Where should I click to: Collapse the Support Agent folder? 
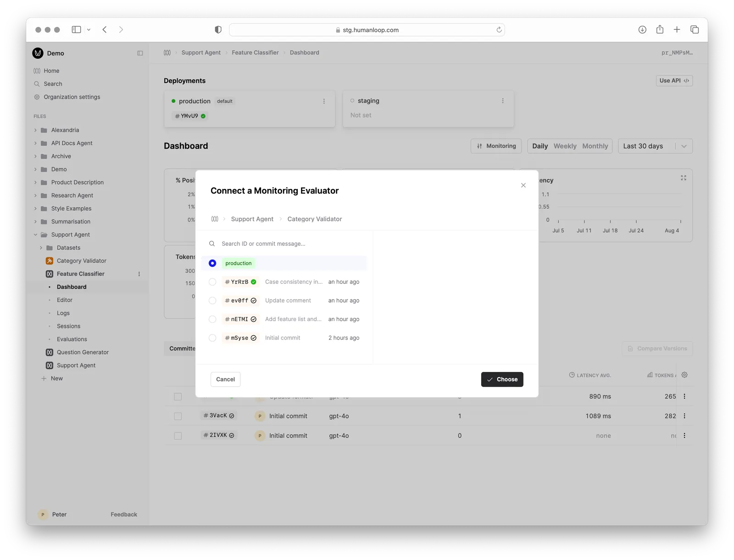point(35,235)
